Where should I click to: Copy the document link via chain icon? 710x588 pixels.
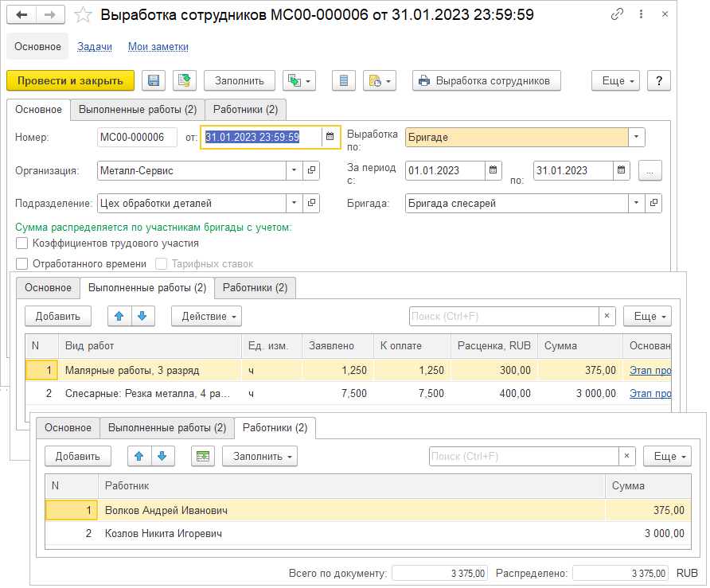[x=617, y=15]
